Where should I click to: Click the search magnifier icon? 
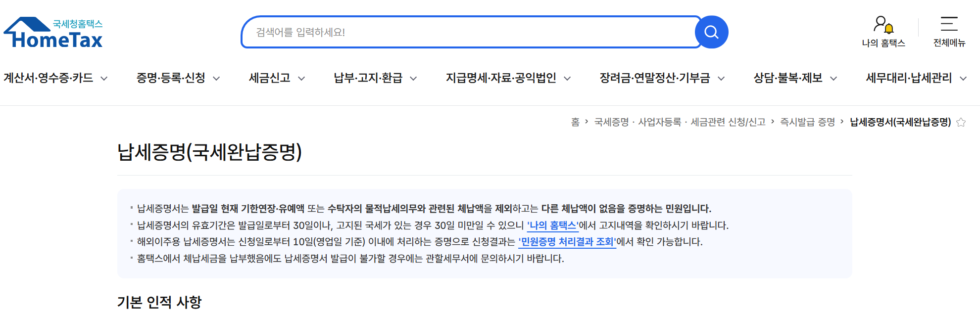point(711,32)
